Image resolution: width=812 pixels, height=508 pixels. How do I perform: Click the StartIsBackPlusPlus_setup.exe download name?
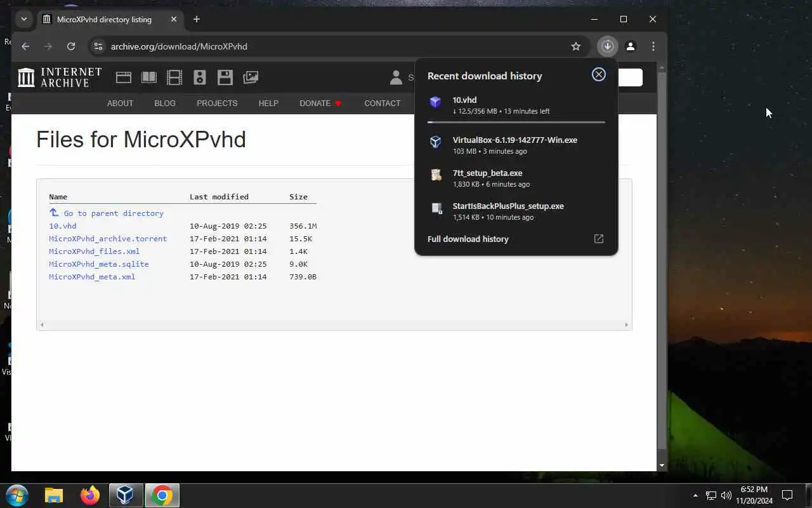pos(508,206)
